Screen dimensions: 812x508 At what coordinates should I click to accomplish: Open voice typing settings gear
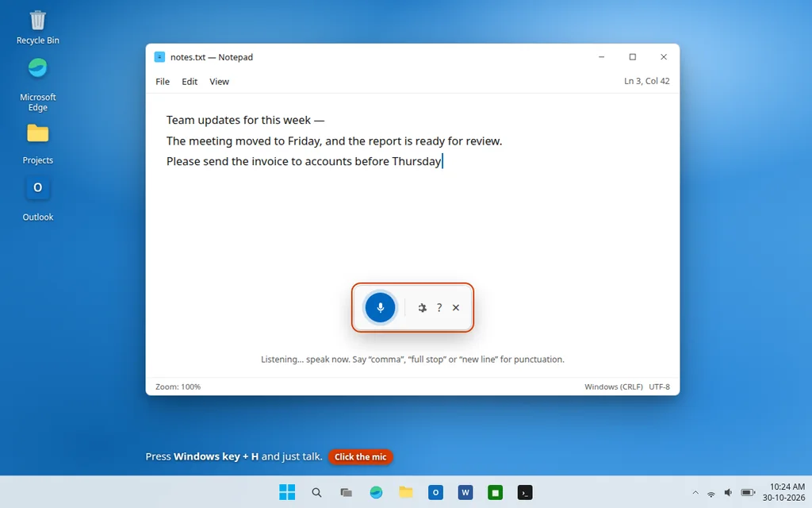422,307
